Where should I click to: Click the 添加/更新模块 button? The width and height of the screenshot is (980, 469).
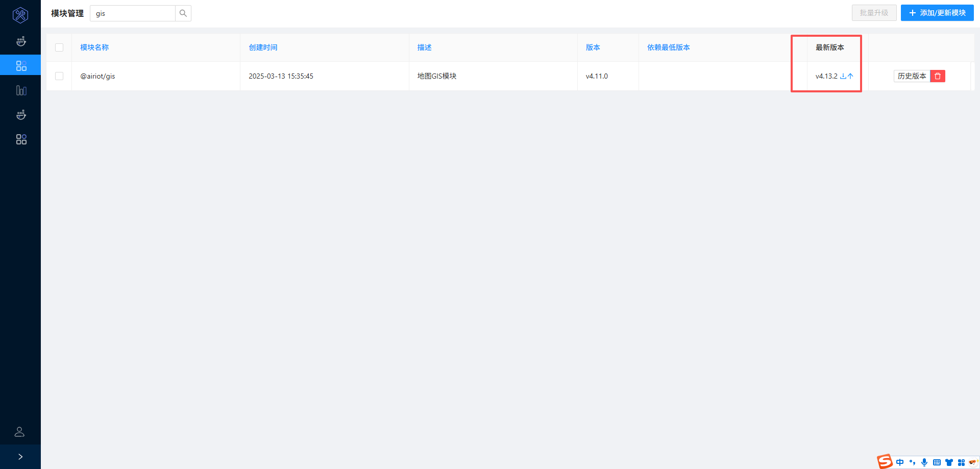937,13
